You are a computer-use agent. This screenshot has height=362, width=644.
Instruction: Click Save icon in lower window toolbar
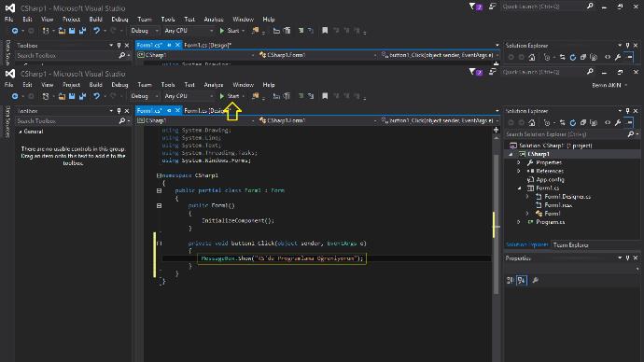pyautogui.click(x=72, y=96)
